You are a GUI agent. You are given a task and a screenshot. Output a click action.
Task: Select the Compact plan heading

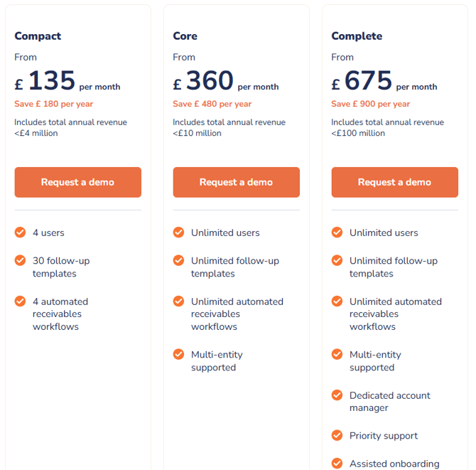click(x=38, y=36)
